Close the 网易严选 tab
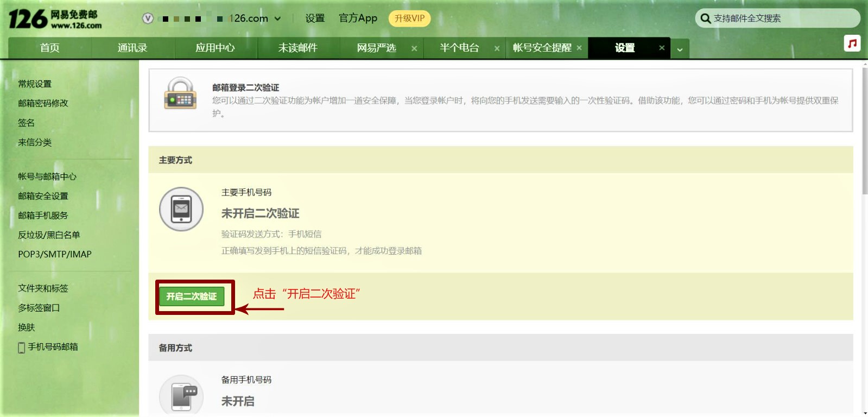This screenshot has height=417, width=868. coord(414,48)
